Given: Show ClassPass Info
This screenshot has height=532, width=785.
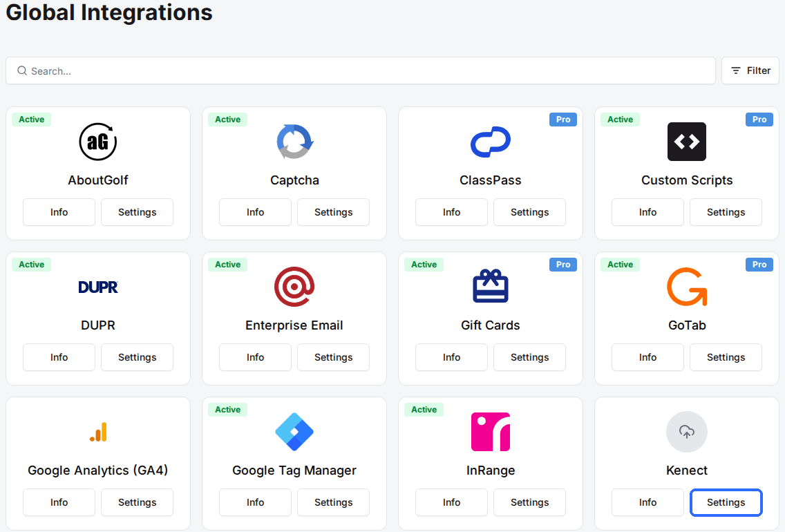Looking at the screenshot, I should (x=451, y=212).
